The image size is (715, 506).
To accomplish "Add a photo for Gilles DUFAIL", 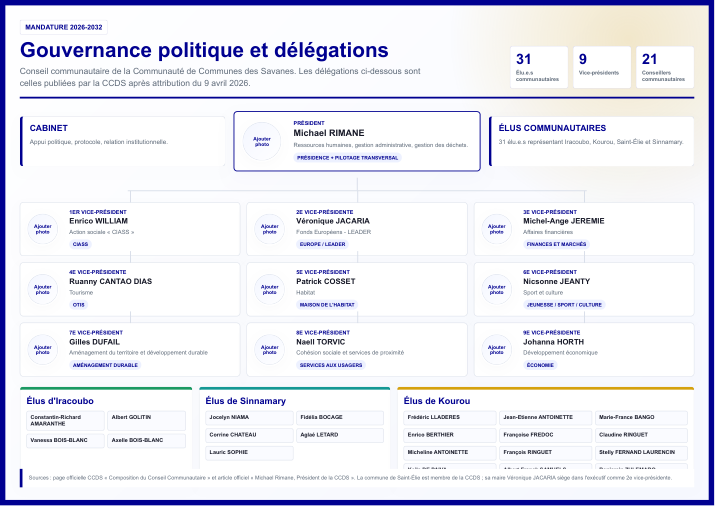I will pyautogui.click(x=42, y=350).
